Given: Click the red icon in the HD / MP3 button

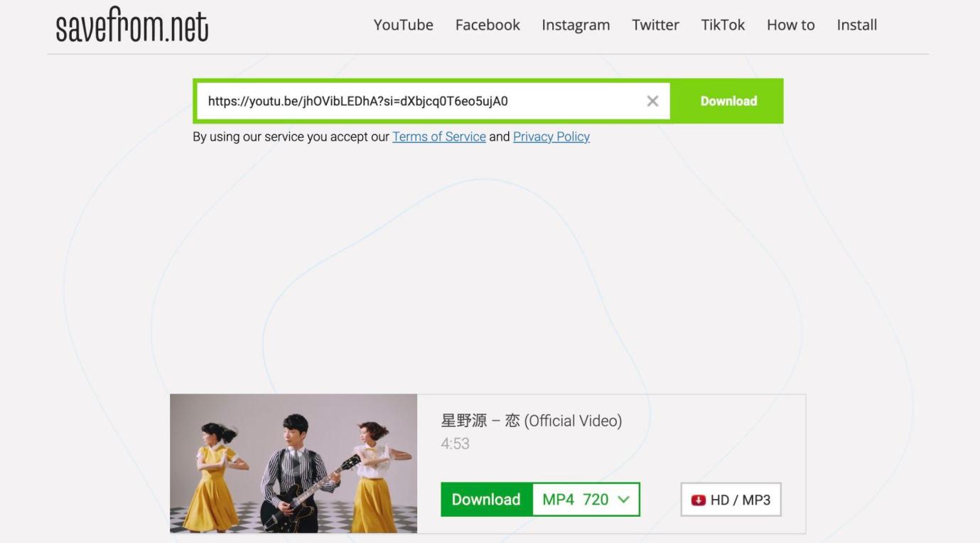Looking at the screenshot, I should click(699, 500).
